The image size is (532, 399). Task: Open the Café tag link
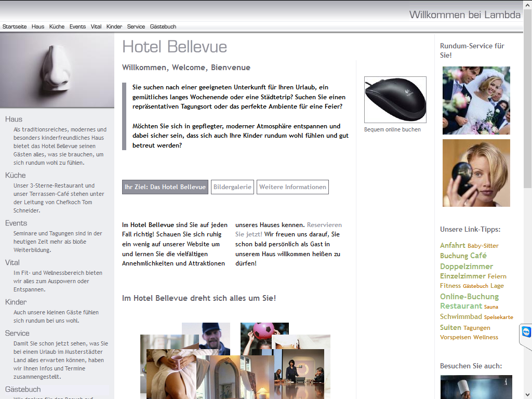[478, 256]
